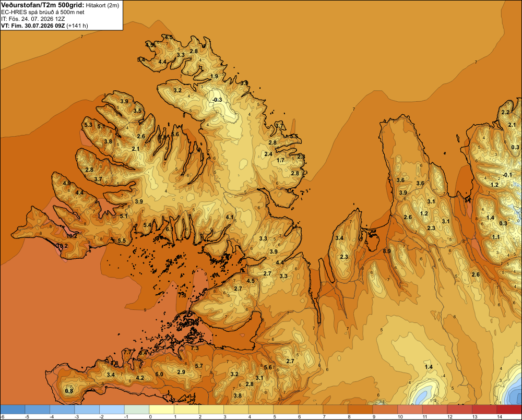Screen dimensions: 522x420
Task: Select the salmon 10 degree legend swatch
Action: 410,409
